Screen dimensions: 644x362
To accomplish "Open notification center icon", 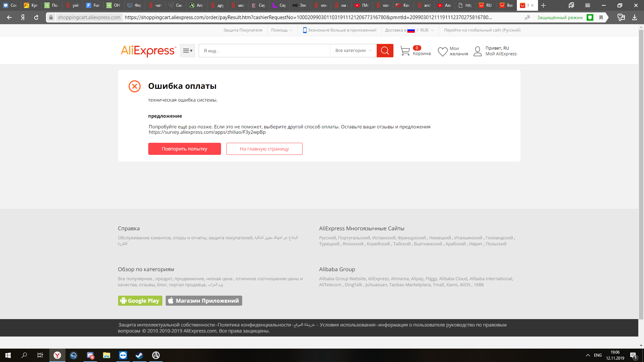I will tap(633, 355).
